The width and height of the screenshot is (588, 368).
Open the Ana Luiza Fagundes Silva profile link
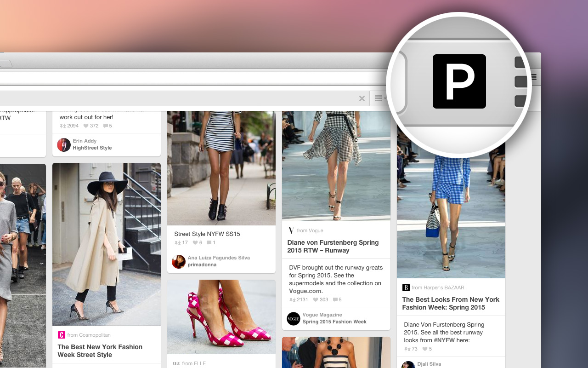tap(219, 258)
